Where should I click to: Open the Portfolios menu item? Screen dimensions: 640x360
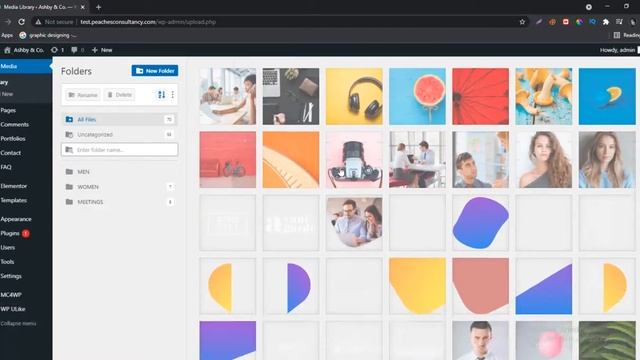13,139
